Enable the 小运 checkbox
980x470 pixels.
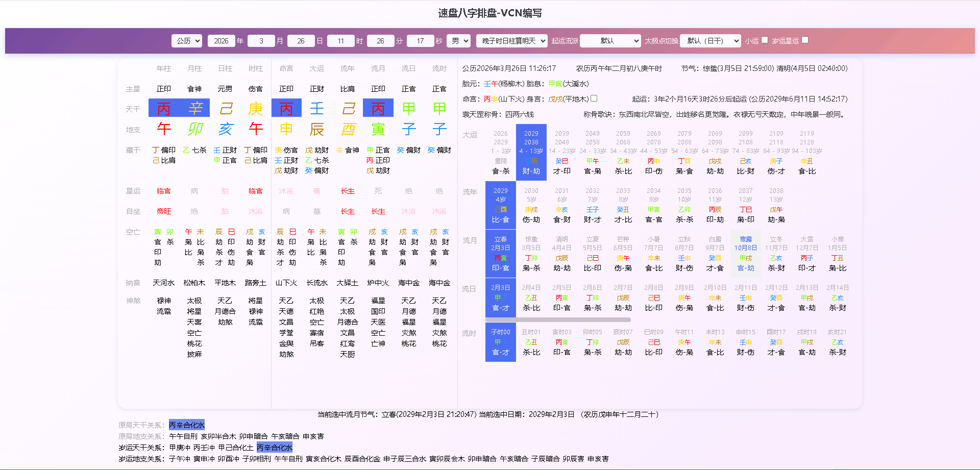[765, 40]
